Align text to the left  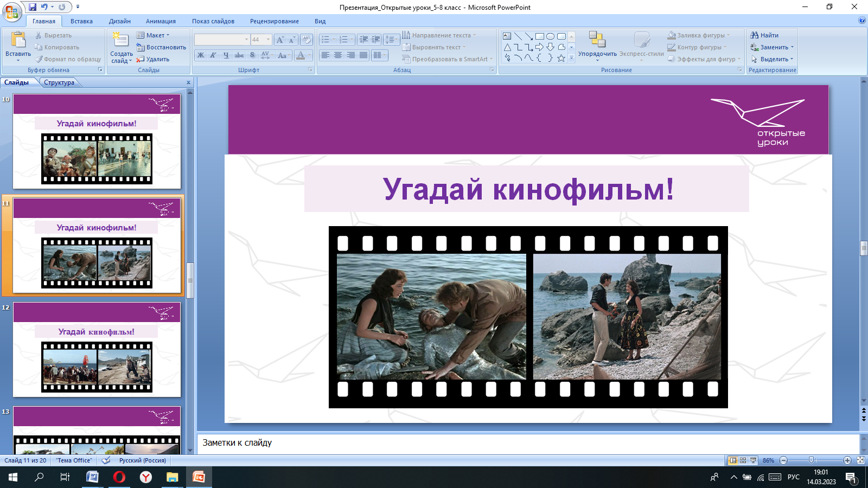pos(325,55)
